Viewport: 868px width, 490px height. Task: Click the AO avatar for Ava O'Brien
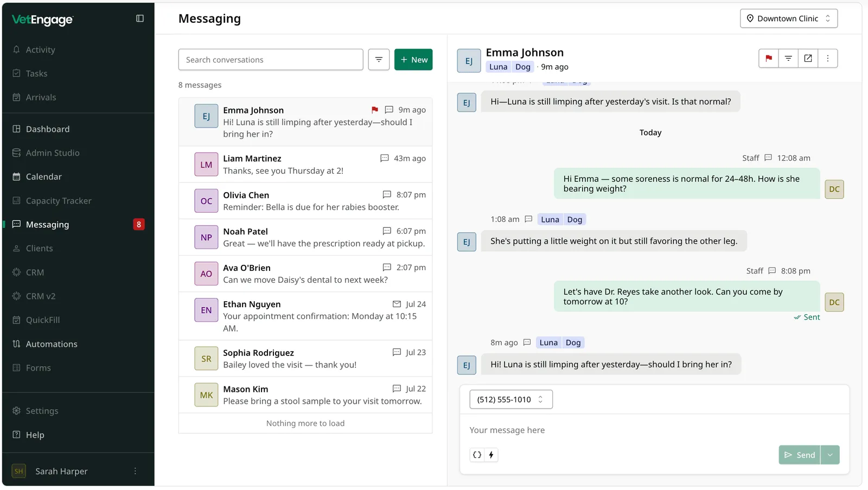click(x=206, y=273)
